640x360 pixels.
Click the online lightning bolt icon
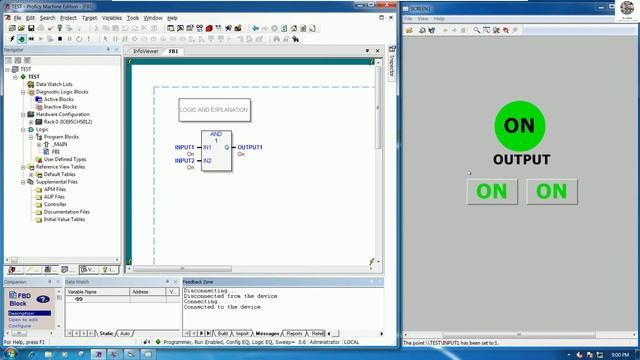(12, 39)
